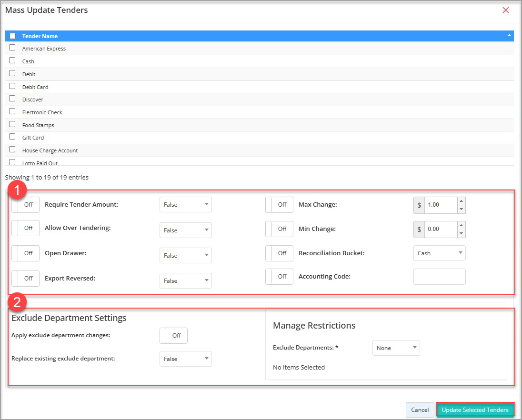This screenshot has height=420, width=522.
Task: Check the Cash tender row
Action: coord(12,60)
